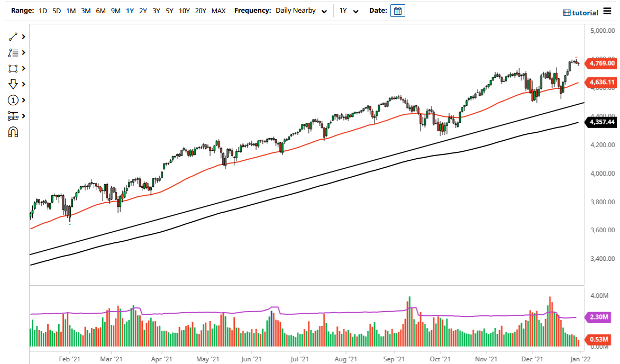Click the 3M range button
Viewport: 620px width, 364px height.
click(x=86, y=10)
